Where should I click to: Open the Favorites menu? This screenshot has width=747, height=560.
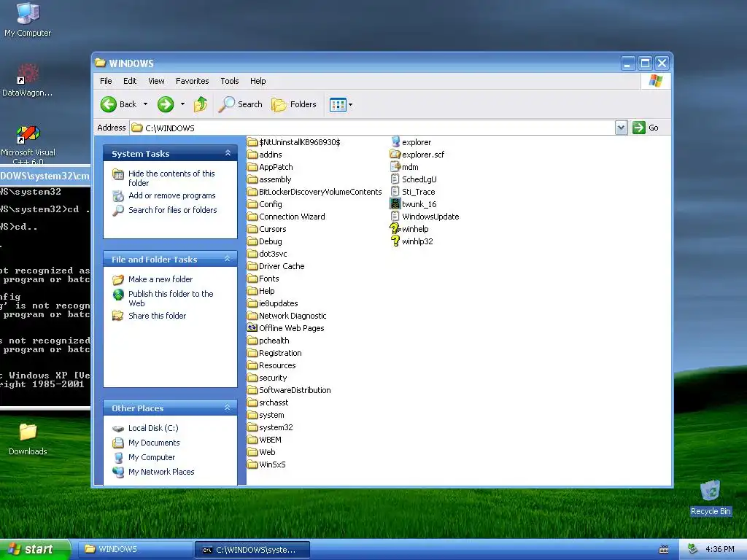click(193, 81)
